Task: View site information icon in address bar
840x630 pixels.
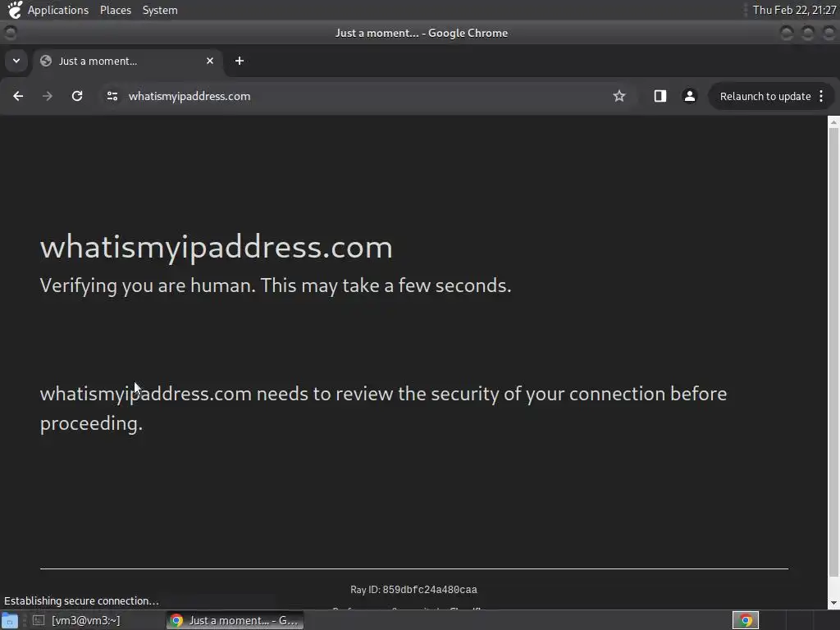Action: pos(112,96)
